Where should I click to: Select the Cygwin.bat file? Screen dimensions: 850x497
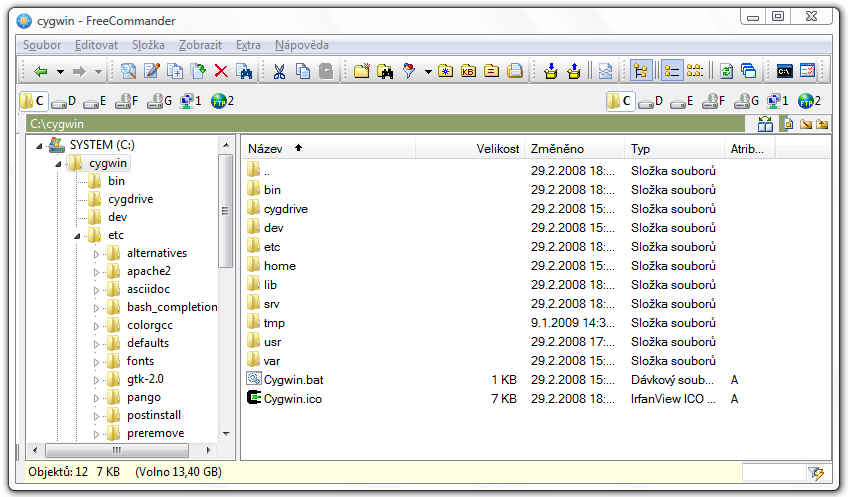(x=293, y=380)
